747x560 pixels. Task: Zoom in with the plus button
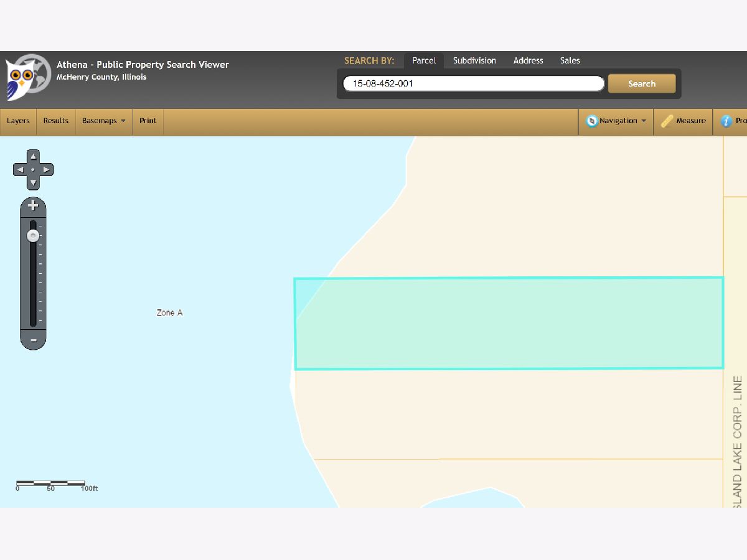pyautogui.click(x=33, y=206)
